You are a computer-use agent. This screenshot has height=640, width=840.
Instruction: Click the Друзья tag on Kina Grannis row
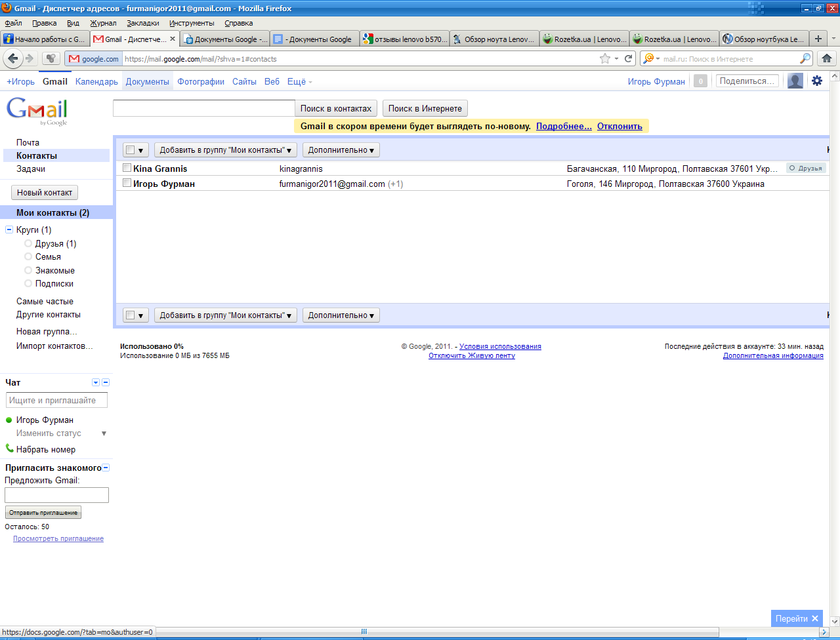[806, 168]
